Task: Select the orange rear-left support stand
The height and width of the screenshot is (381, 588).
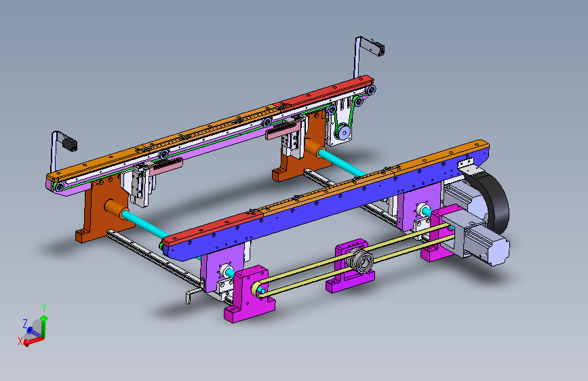Action: coord(102,210)
